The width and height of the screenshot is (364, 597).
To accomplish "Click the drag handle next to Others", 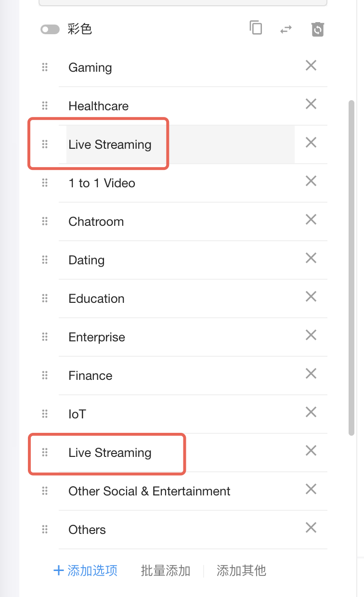I will tap(45, 530).
